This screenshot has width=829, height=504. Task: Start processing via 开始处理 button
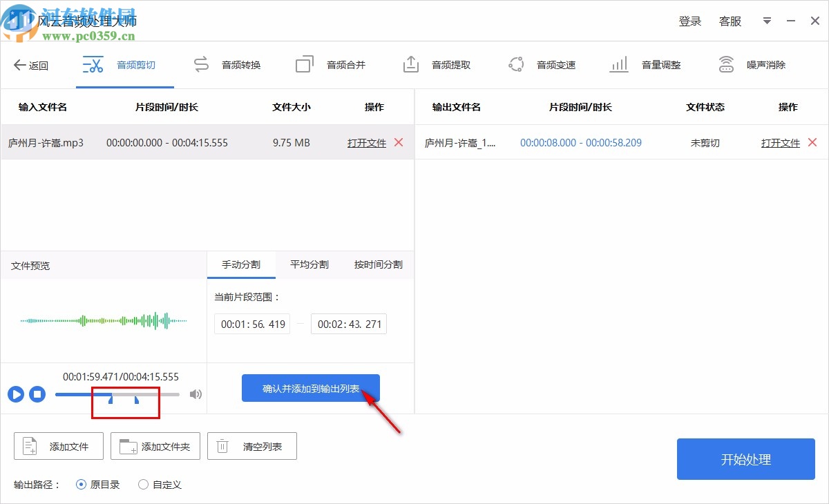click(x=745, y=459)
